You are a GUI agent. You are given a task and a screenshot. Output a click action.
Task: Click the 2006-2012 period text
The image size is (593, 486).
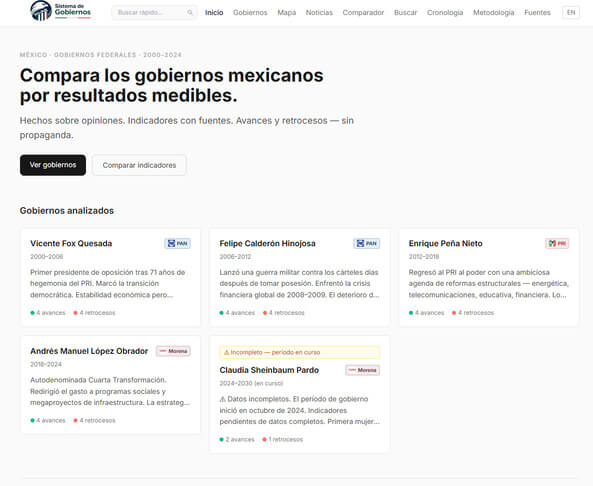(235, 256)
